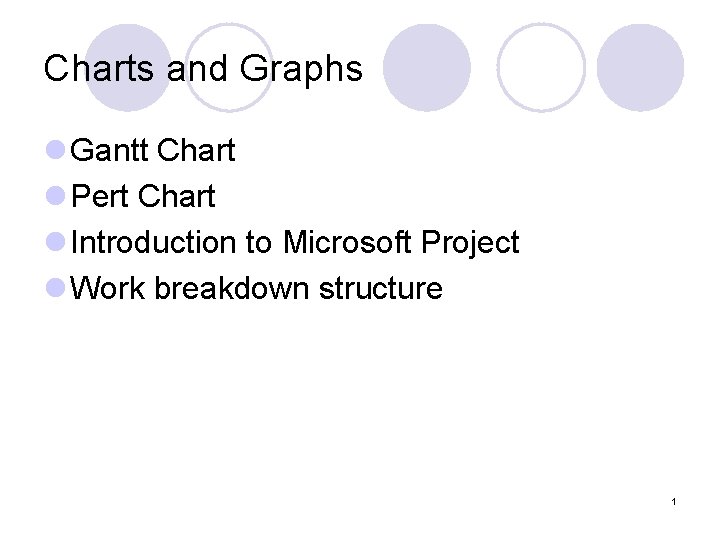Click the word Microsoft in the third bullet
Viewport: 720px width, 540px height.
347,243
